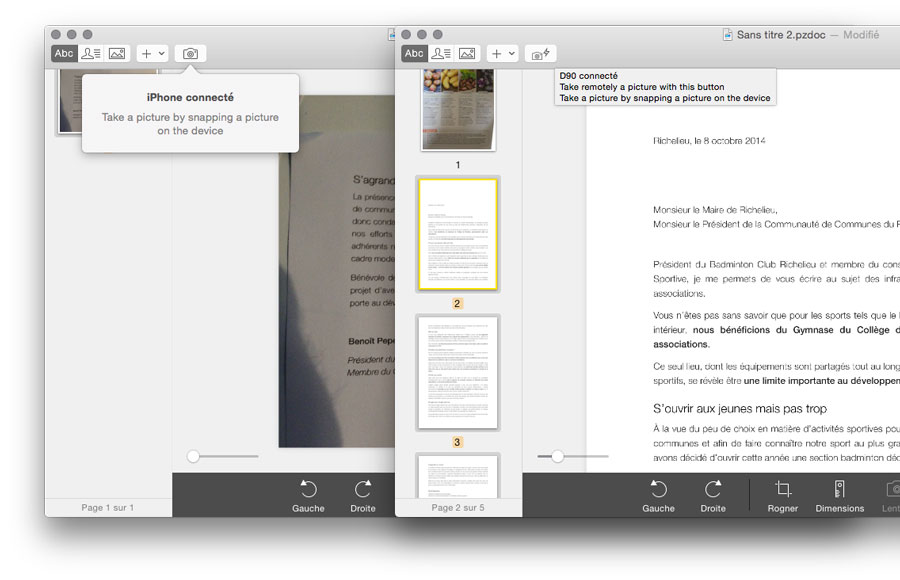Open the plus menu in Sans titre 2 window
900x580 pixels.
[x=502, y=53]
